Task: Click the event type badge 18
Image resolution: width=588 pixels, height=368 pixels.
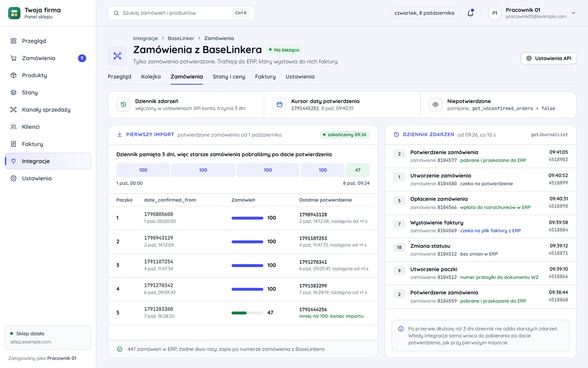Action: (x=399, y=247)
